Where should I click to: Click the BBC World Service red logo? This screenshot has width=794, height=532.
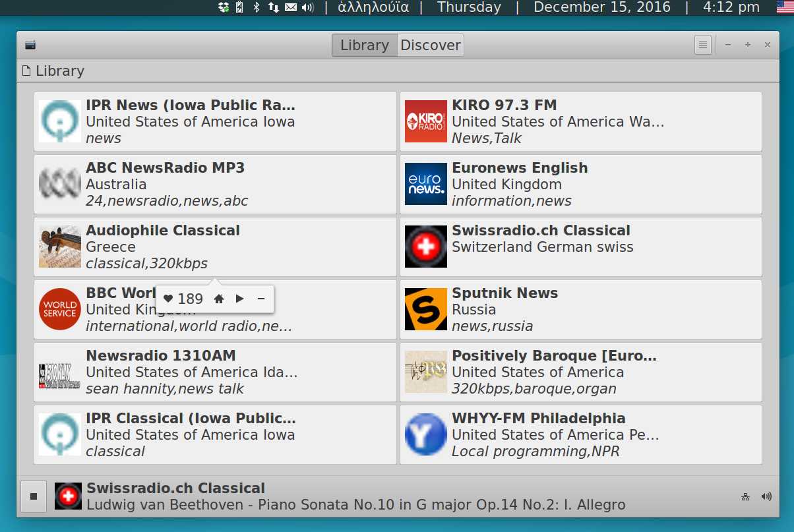tap(60, 309)
